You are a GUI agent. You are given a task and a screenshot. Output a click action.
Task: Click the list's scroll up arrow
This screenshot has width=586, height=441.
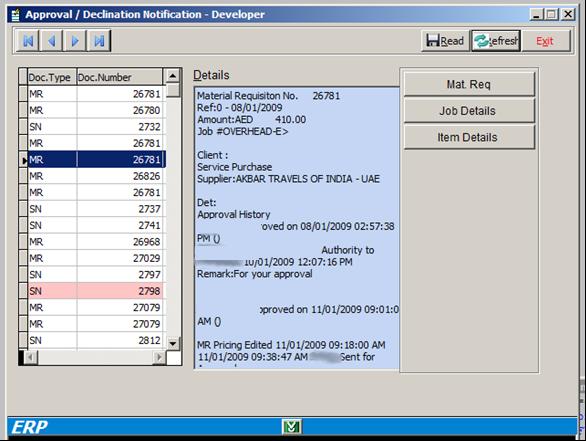(x=172, y=76)
